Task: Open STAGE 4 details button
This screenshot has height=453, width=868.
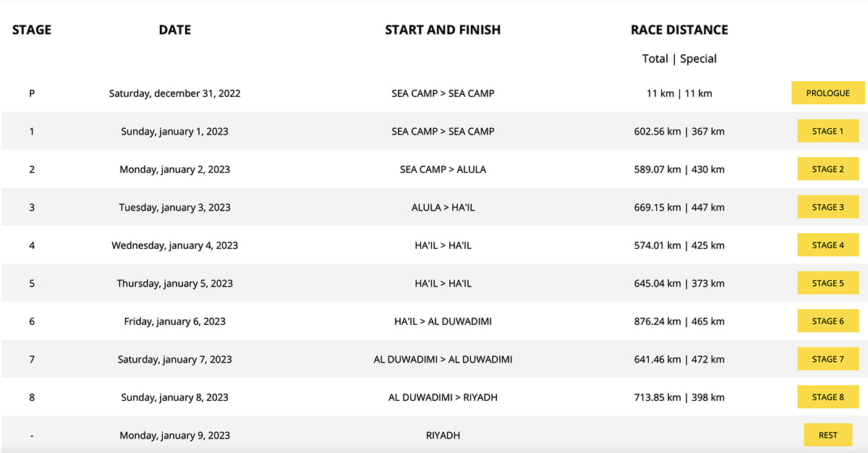Action: 827,245
